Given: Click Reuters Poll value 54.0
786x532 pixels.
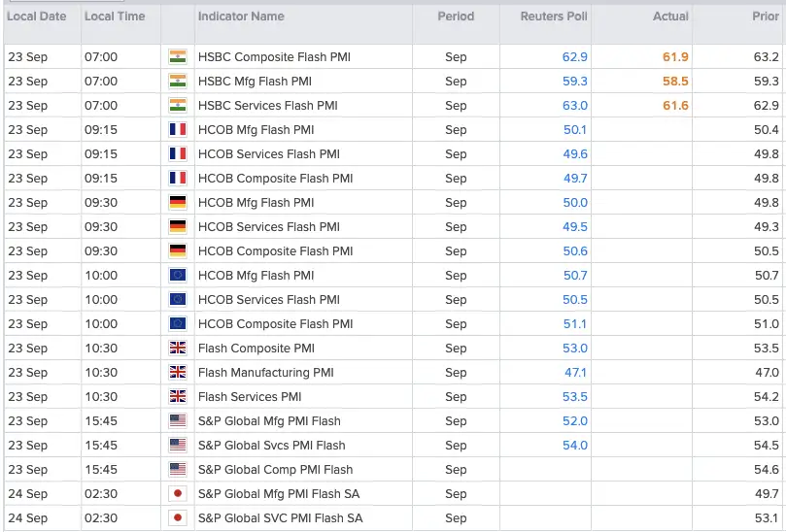Looking at the screenshot, I should tap(575, 446).
